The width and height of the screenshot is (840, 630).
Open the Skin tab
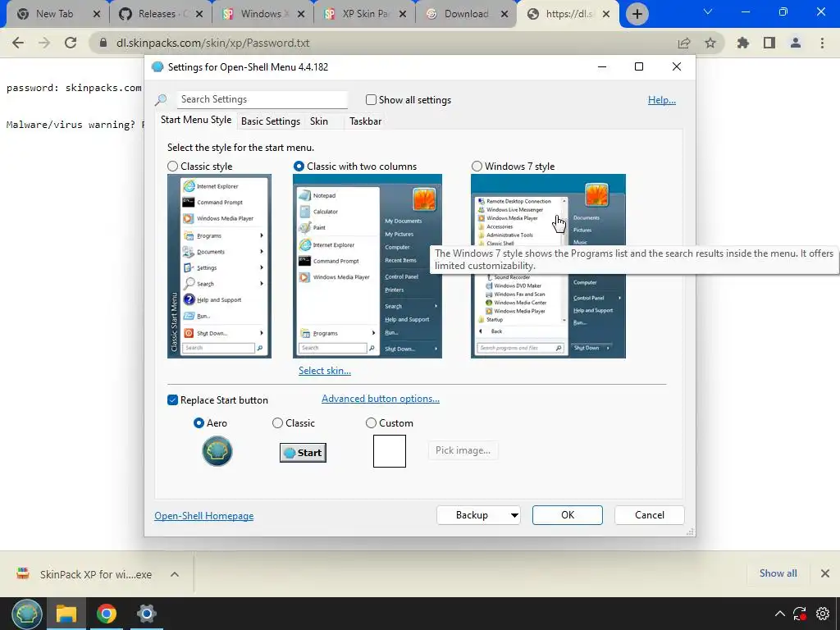319,121
